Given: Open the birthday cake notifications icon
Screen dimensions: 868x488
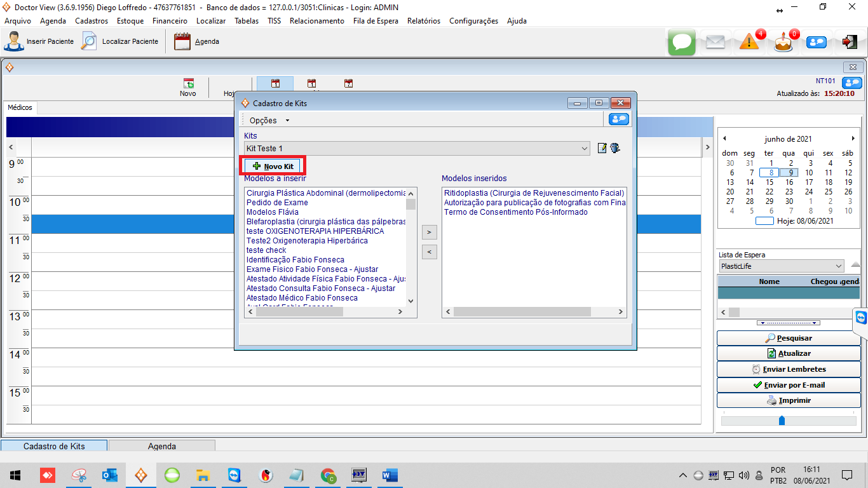Looking at the screenshot, I should click(x=783, y=43).
